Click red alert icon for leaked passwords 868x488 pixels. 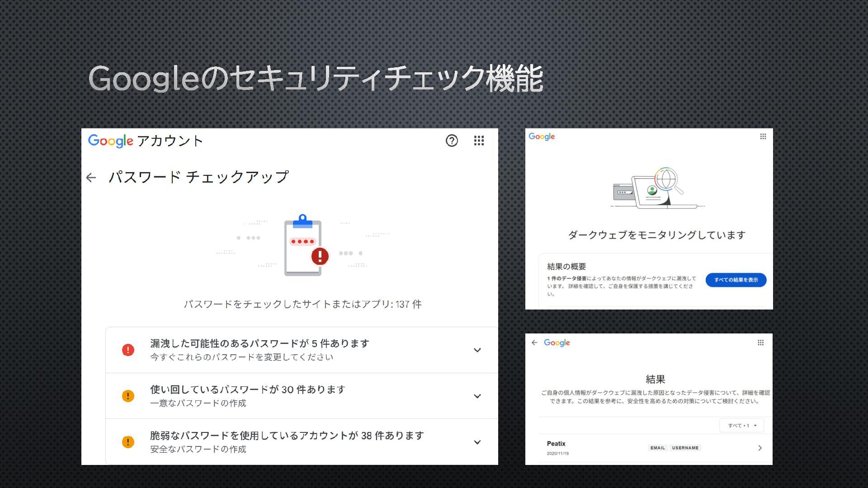click(x=128, y=350)
